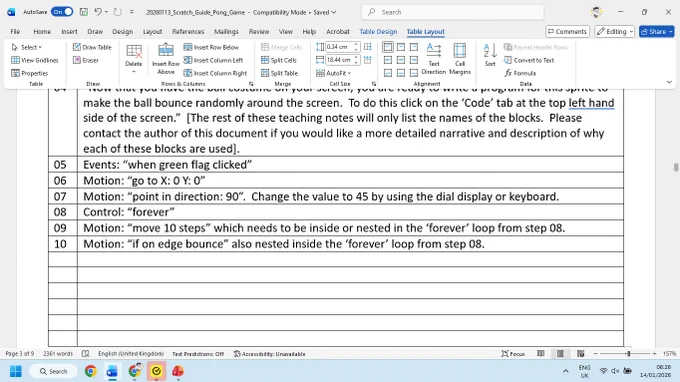Select Align Top Right alignment
Screen dimensions: 680x382
tap(414, 47)
